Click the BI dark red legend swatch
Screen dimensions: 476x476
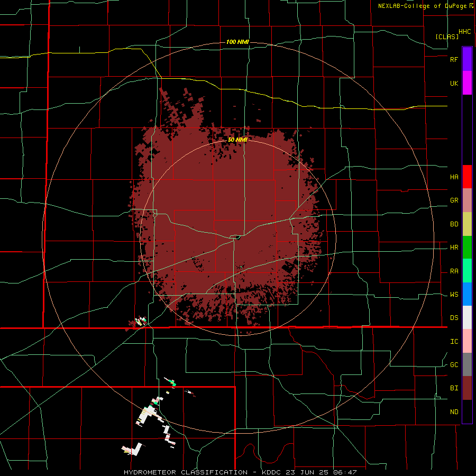click(467, 388)
